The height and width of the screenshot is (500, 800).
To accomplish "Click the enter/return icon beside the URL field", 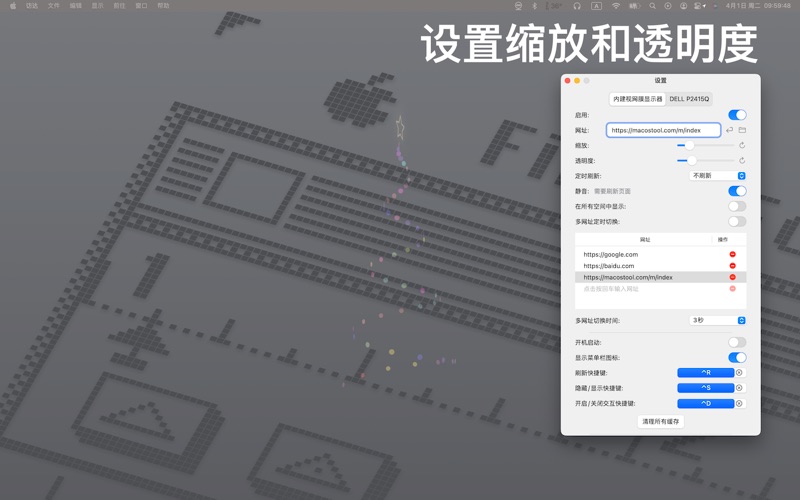I will (730, 130).
